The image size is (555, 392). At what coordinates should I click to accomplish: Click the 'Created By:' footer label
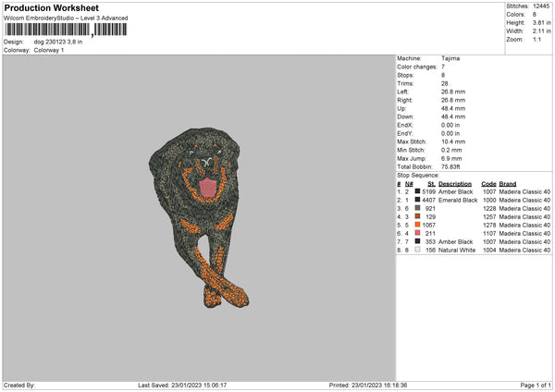[19, 386]
